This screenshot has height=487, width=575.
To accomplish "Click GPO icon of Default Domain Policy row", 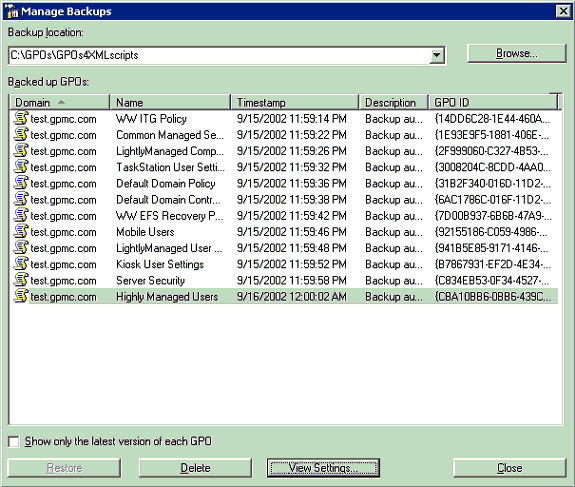I will coord(21,183).
